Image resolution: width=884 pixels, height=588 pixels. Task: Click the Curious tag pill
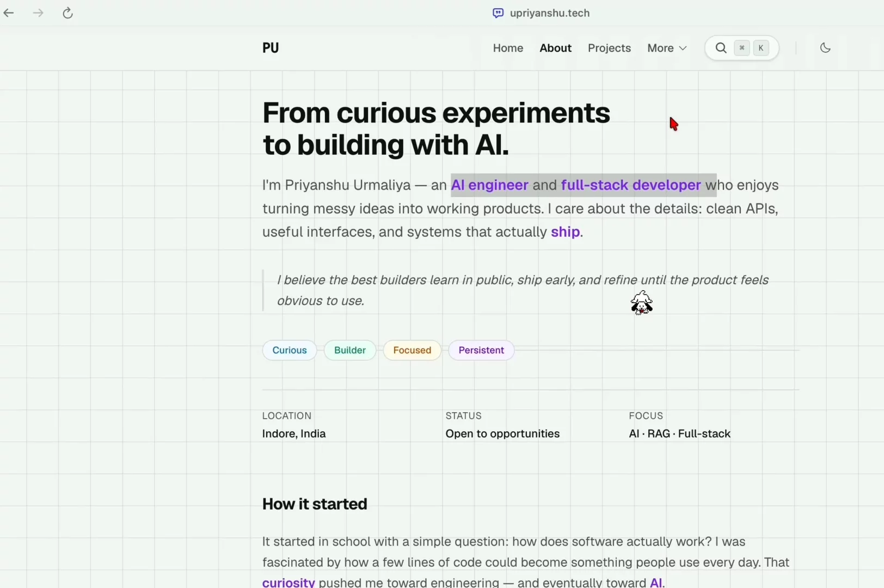[290, 350]
